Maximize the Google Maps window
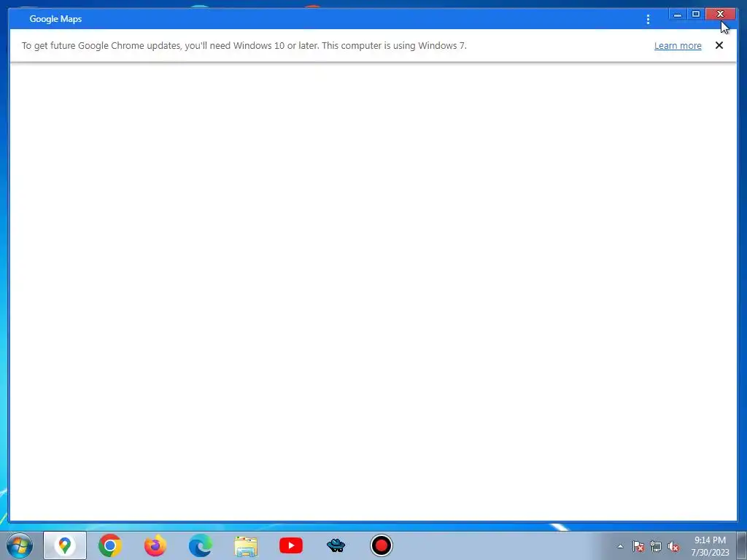 pyautogui.click(x=695, y=15)
